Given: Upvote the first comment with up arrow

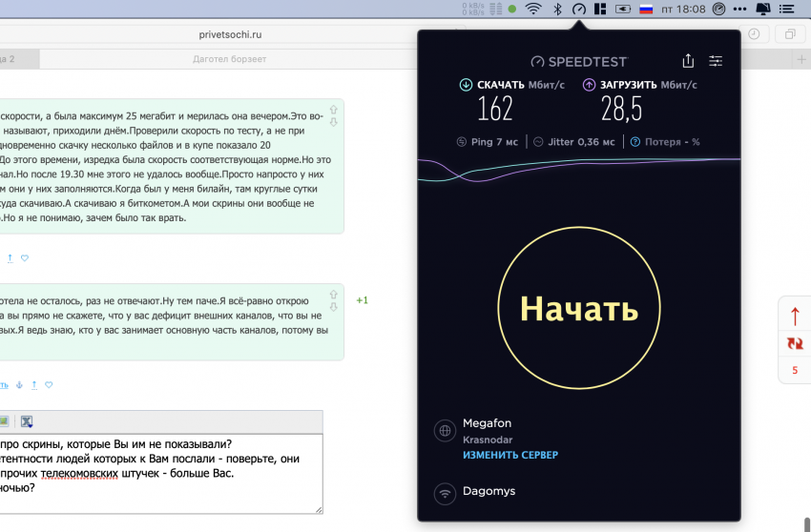Looking at the screenshot, I should [x=332, y=110].
